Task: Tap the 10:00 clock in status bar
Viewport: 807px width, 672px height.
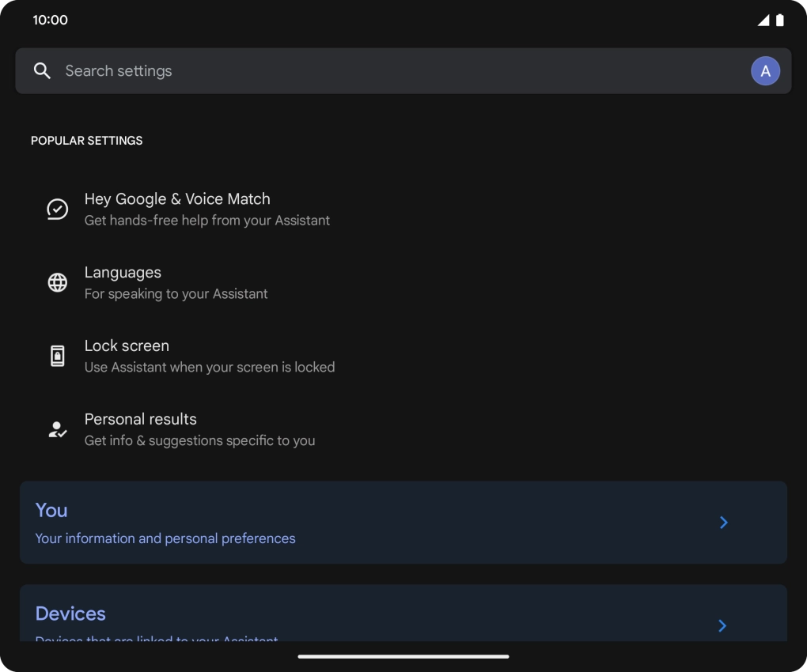Action: (50, 21)
